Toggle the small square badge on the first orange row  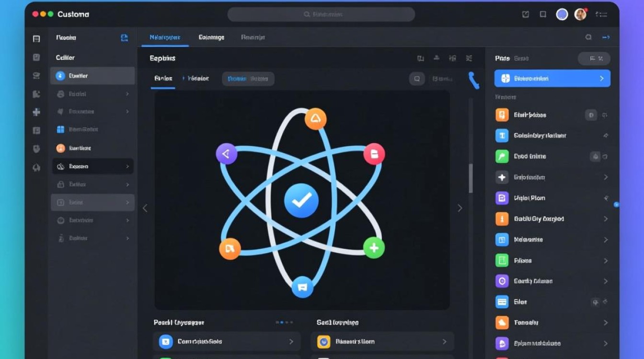tap(591, 115)
